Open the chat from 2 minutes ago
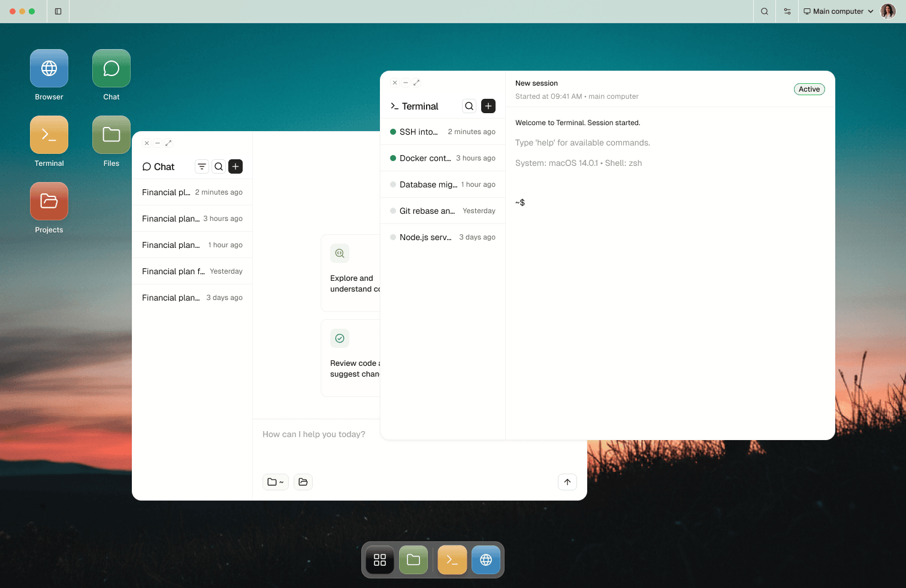 192,192
